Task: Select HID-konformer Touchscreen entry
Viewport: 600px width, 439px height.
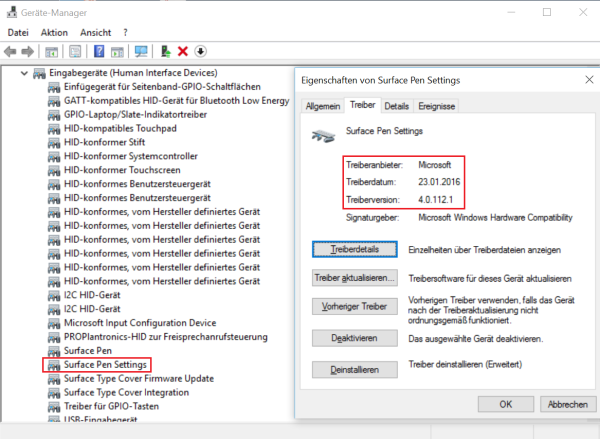Action: [122, 170]
